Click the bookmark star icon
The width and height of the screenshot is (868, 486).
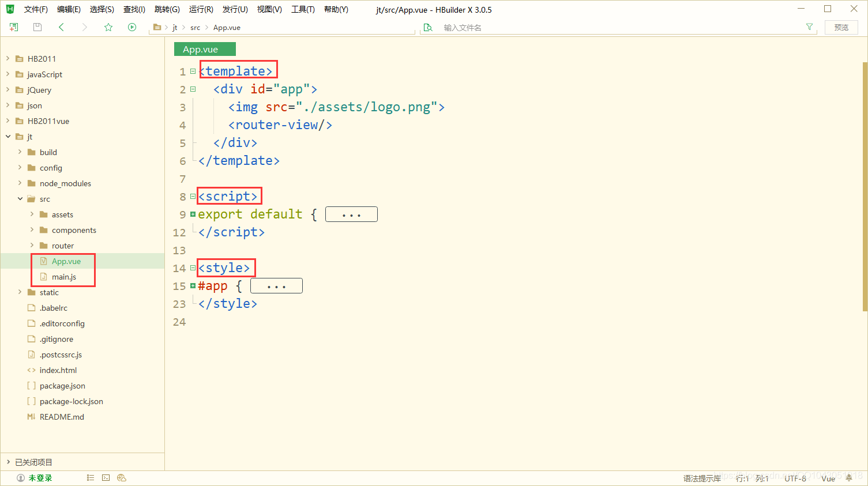[x=108, y=27]
